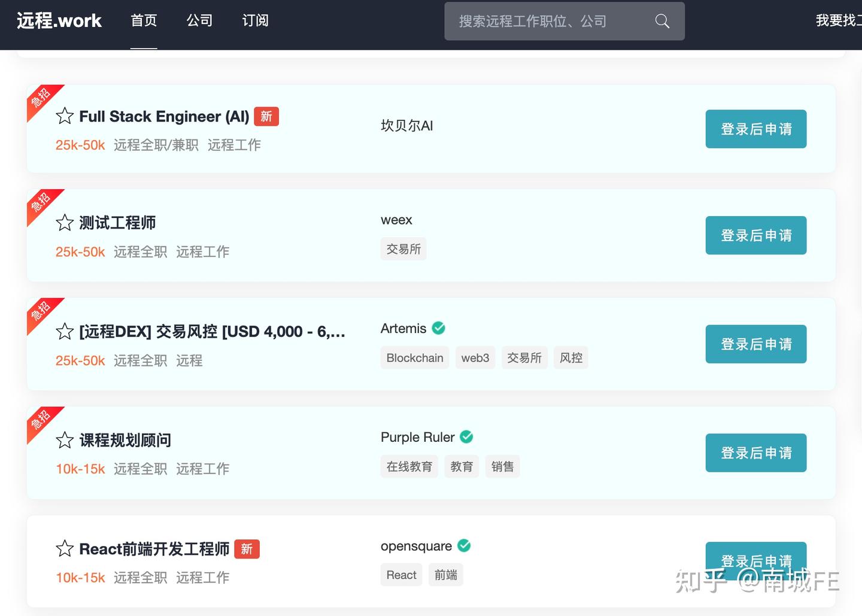Click 登录后申请 for Purple Ruler job
Viewport: 862px width, 616px height.
(x=756, y=453)
